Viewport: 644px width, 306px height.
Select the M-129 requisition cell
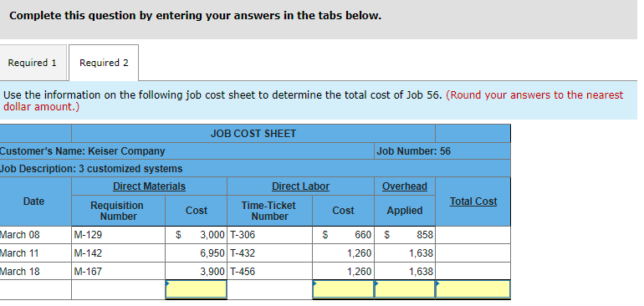click(x=118, y=235)
